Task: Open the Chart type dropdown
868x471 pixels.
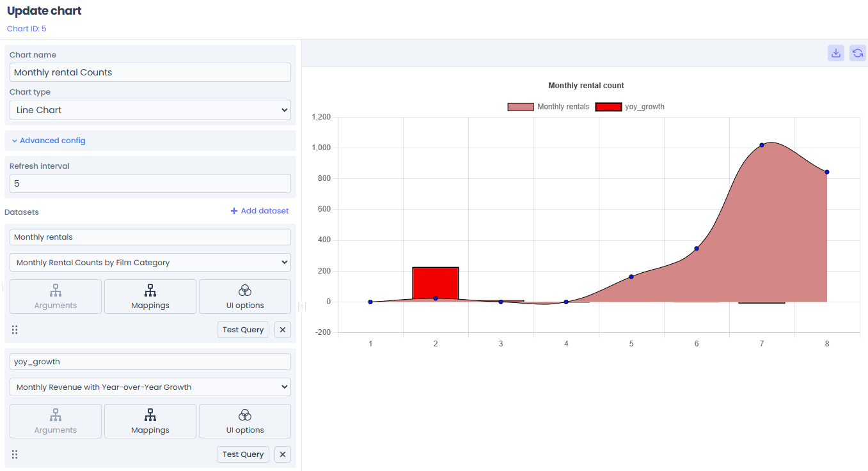Action: tap(150, 110)
